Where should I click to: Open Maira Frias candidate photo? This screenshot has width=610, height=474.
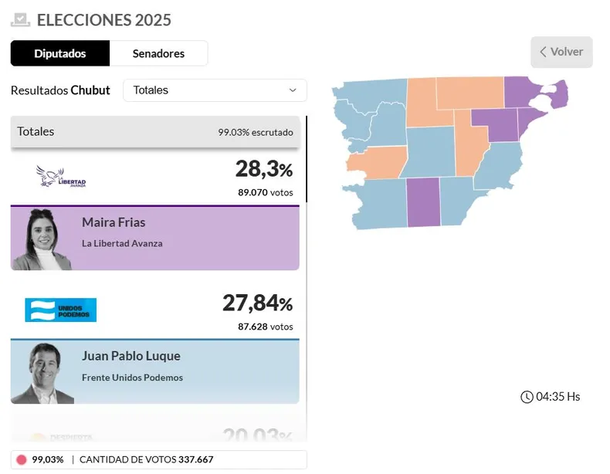pos(41,238)
